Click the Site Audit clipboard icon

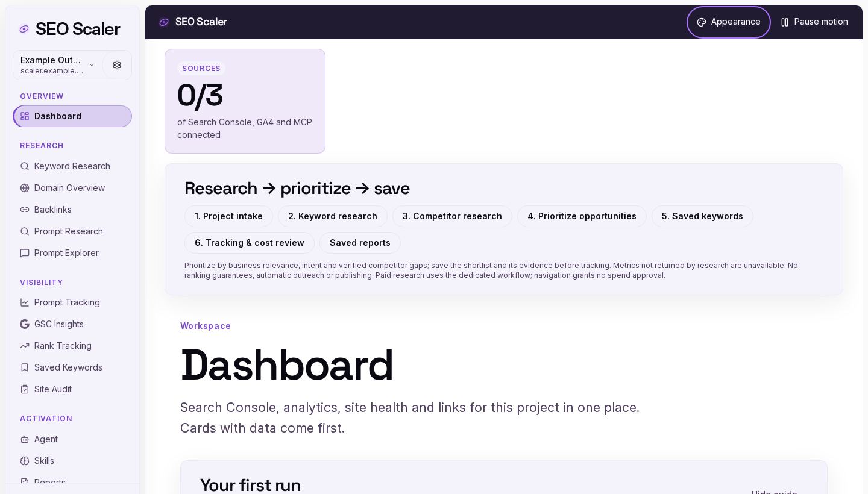pyautogui.click(x=25, y=389)
